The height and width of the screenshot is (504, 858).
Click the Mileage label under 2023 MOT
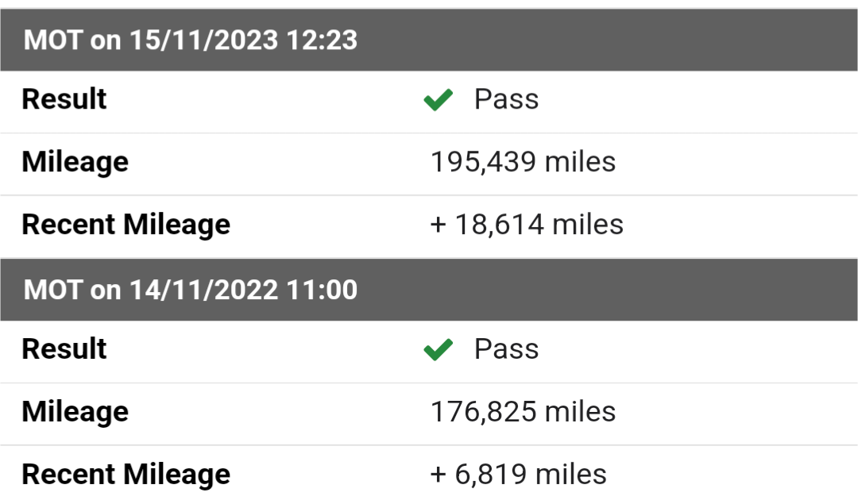pyautogui.click(x=75, y=163)
